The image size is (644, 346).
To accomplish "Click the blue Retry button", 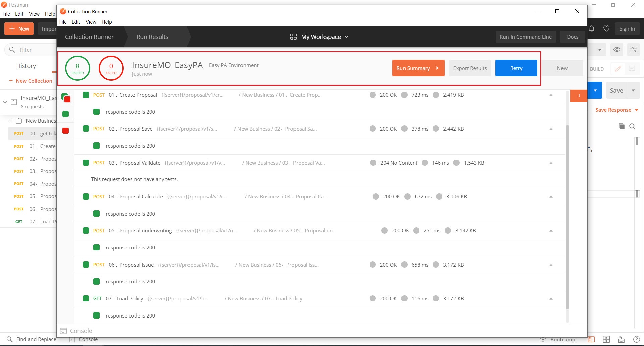I will click(516, 68).
